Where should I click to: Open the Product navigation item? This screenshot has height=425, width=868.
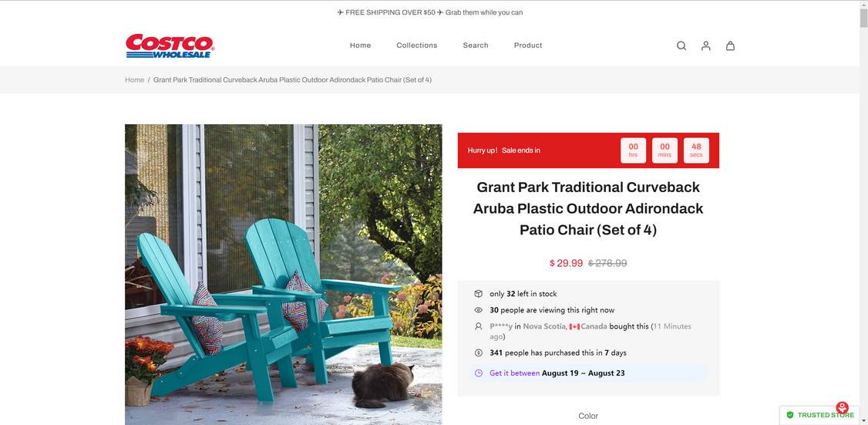pos(528,46)
